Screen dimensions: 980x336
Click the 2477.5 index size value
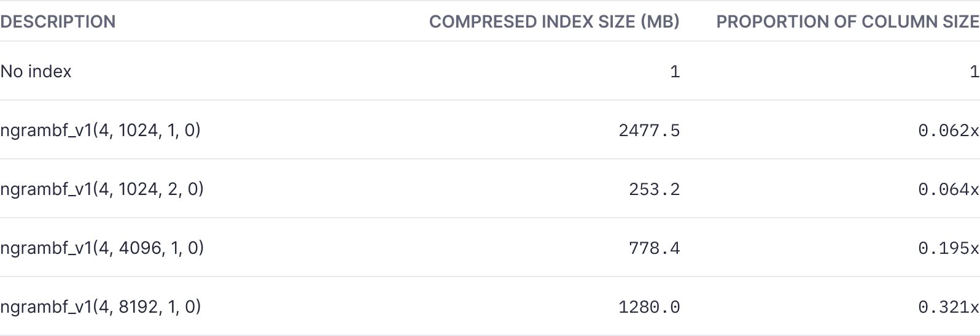click(649, 131)
